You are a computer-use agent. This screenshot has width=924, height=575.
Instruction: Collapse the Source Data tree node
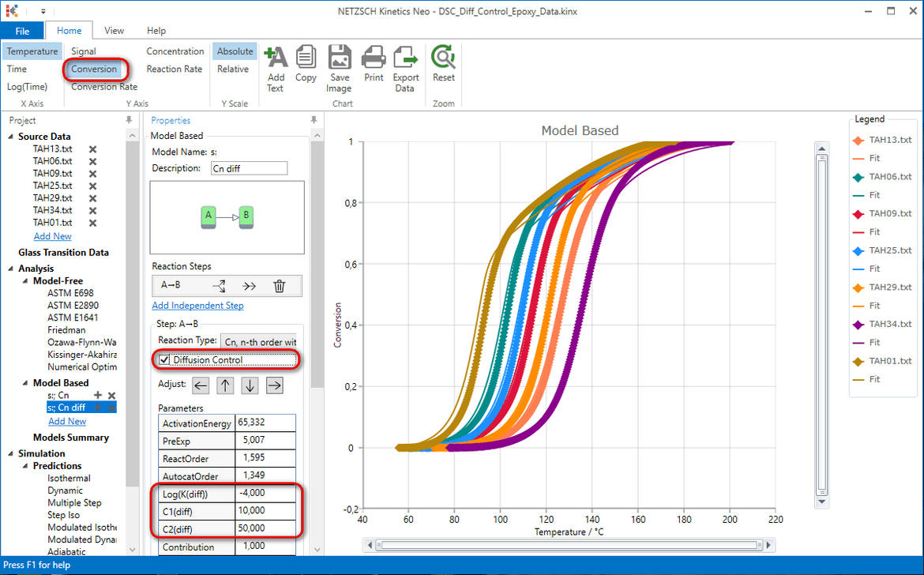pyautogui.click(x=9, y=136)
